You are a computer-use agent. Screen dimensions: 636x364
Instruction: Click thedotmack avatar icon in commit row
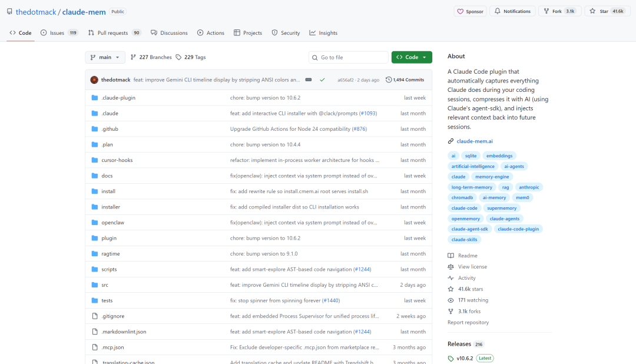point(94,80)
